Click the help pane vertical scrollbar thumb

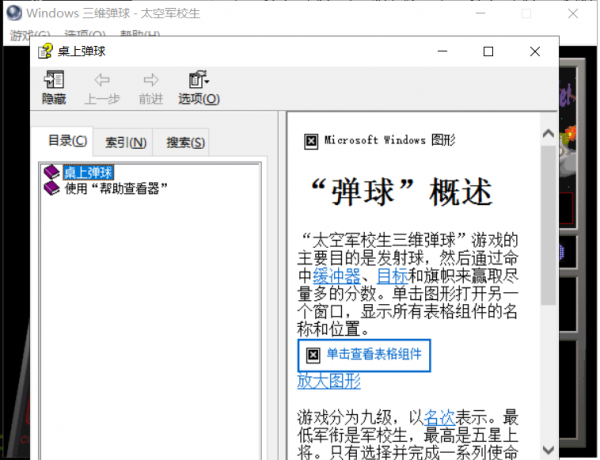click(548, 225)
